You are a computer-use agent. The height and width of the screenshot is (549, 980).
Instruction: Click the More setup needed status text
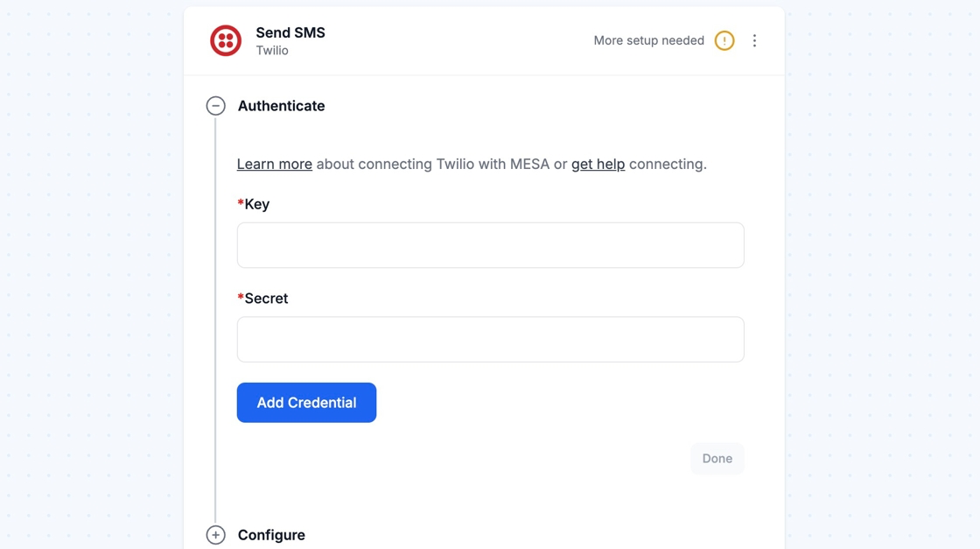[x=648, y=40]
